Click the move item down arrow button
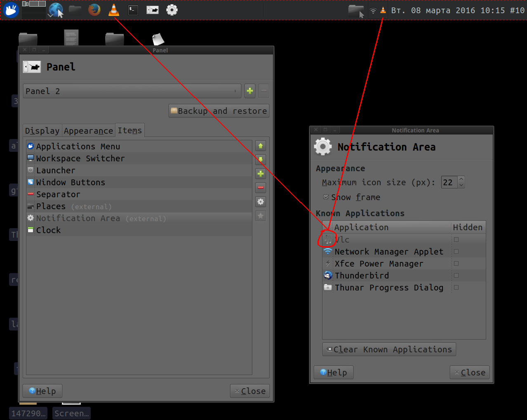The image size is (527, 420). [x=261, y=160]
